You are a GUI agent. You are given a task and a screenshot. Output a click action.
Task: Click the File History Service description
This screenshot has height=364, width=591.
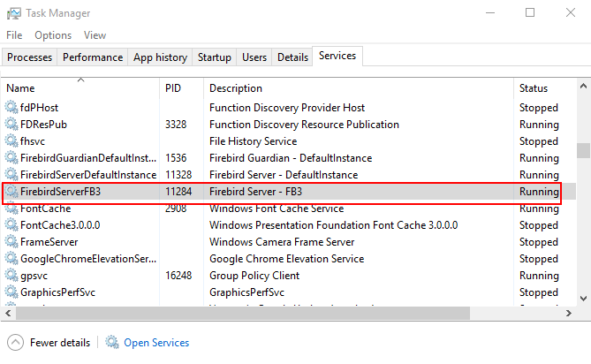254,141
